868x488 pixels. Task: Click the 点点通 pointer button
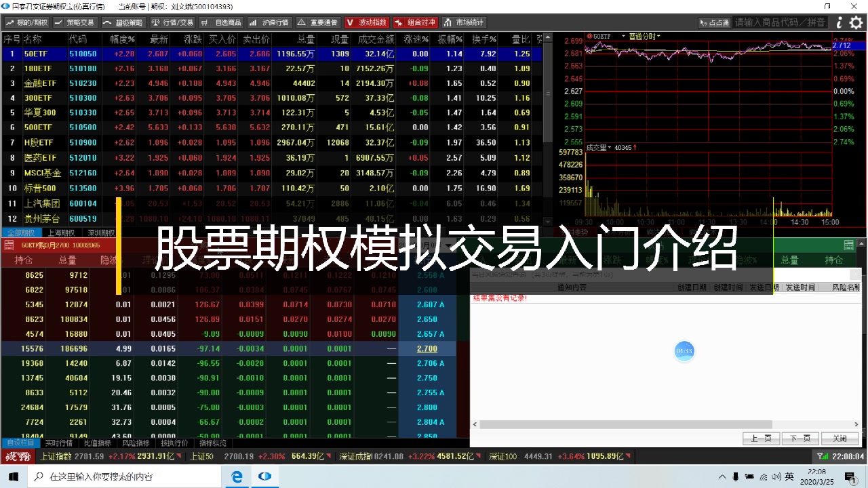click(x=715, y=22)
